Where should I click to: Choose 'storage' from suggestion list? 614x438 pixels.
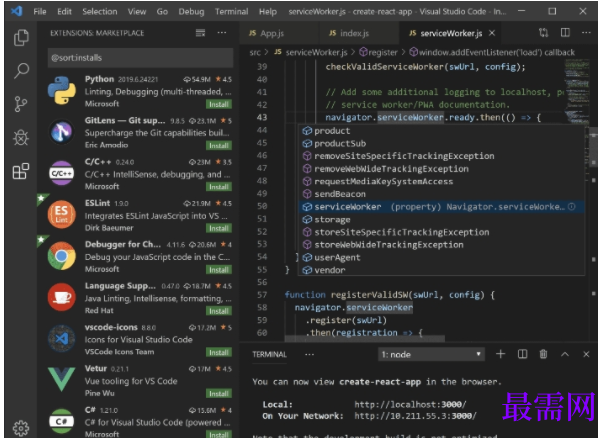[441, 220]
